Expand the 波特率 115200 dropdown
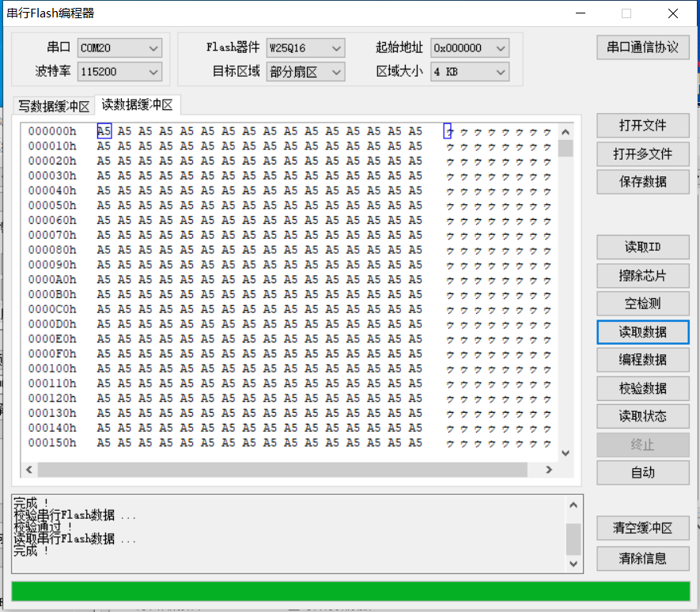 tap(119, 71)
